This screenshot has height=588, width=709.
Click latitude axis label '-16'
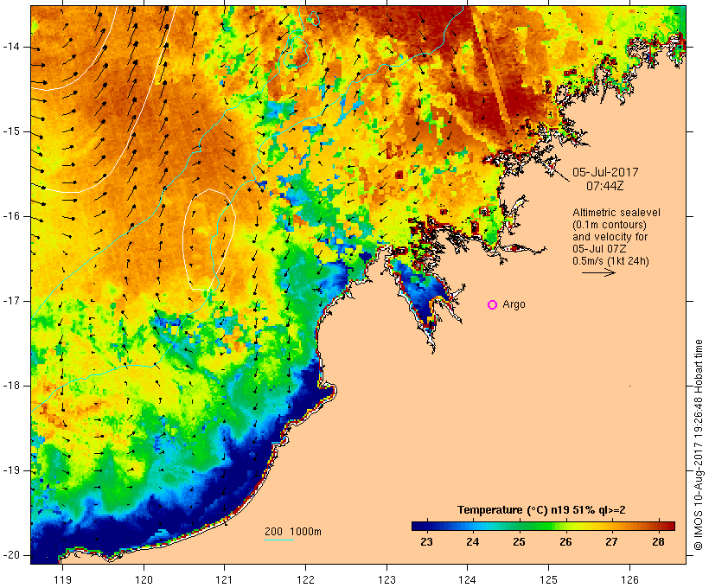coord(11,216)
